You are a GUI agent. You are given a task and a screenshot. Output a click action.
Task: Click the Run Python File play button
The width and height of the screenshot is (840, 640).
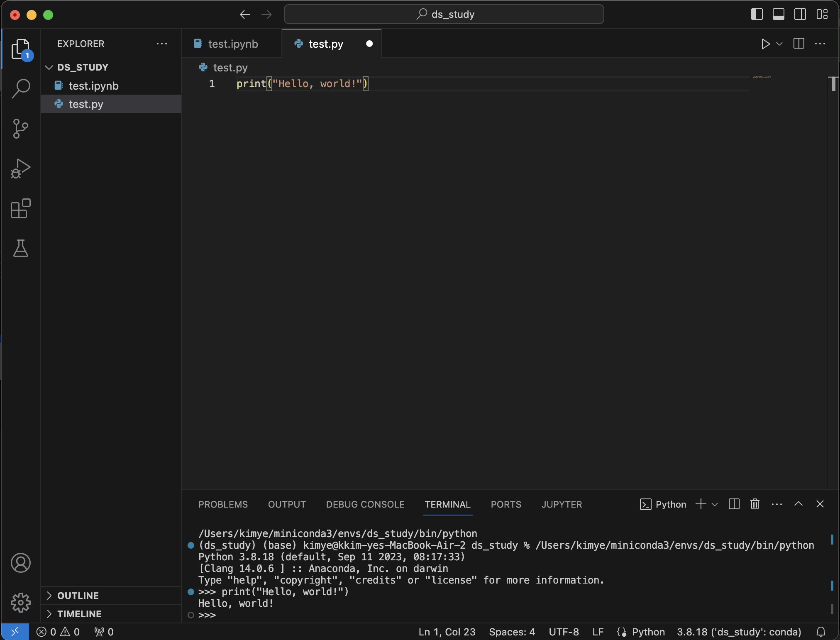(765, 44)
